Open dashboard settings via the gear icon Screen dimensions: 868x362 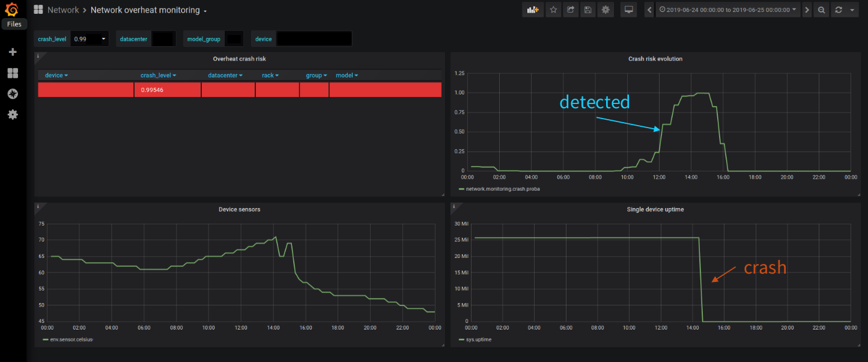coord(605,10)
